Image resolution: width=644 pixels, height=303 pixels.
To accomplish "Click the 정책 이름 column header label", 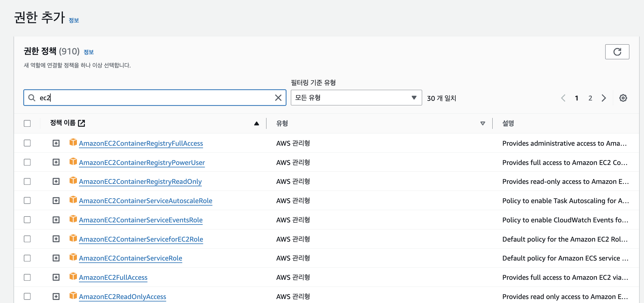I will [x=63, y=123].
